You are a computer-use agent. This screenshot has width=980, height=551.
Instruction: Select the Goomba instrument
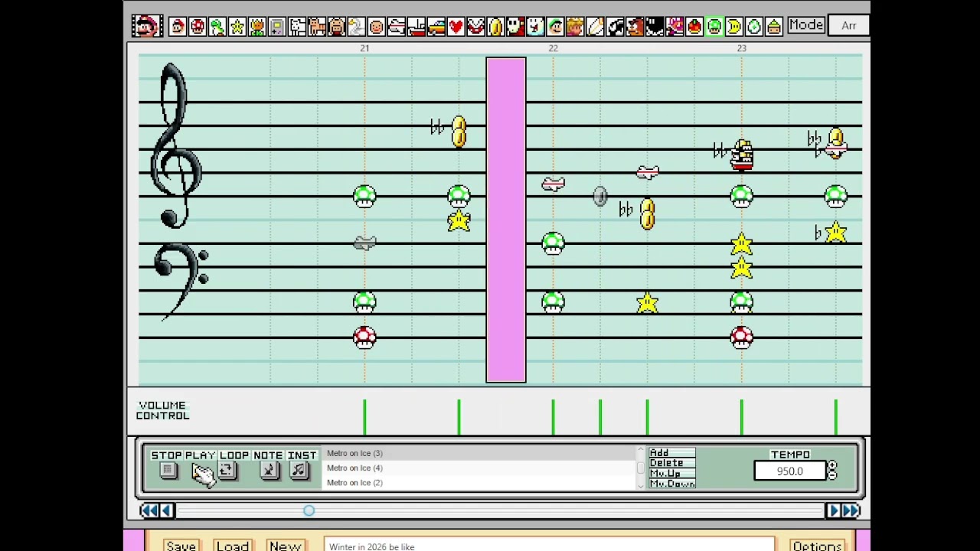(635, 26)
